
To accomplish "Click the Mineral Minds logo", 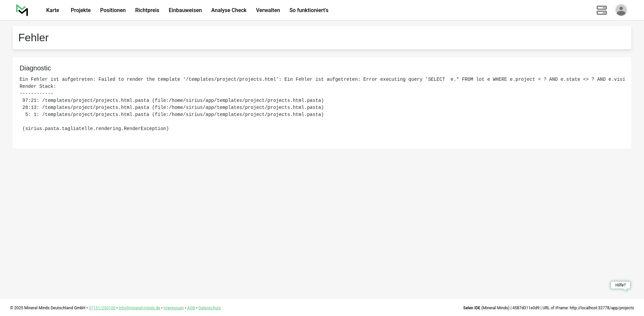I will pyautogui.click(x=22, y=10).
